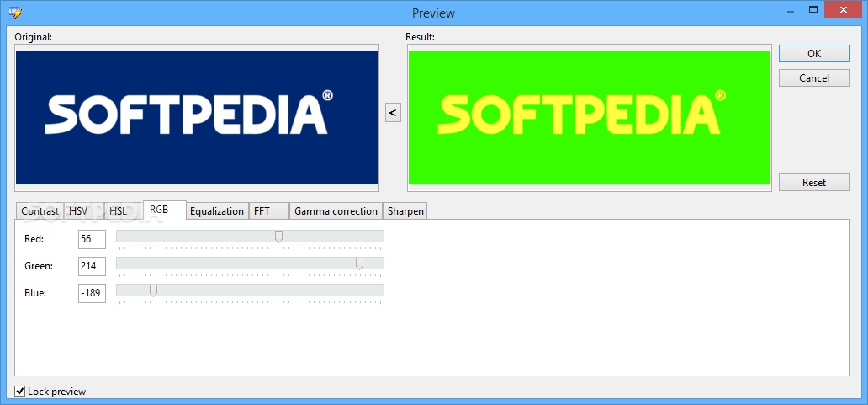
Task: Click the '<' copy-to-original button
Action: pyautogui.click(x=393, y=113)
